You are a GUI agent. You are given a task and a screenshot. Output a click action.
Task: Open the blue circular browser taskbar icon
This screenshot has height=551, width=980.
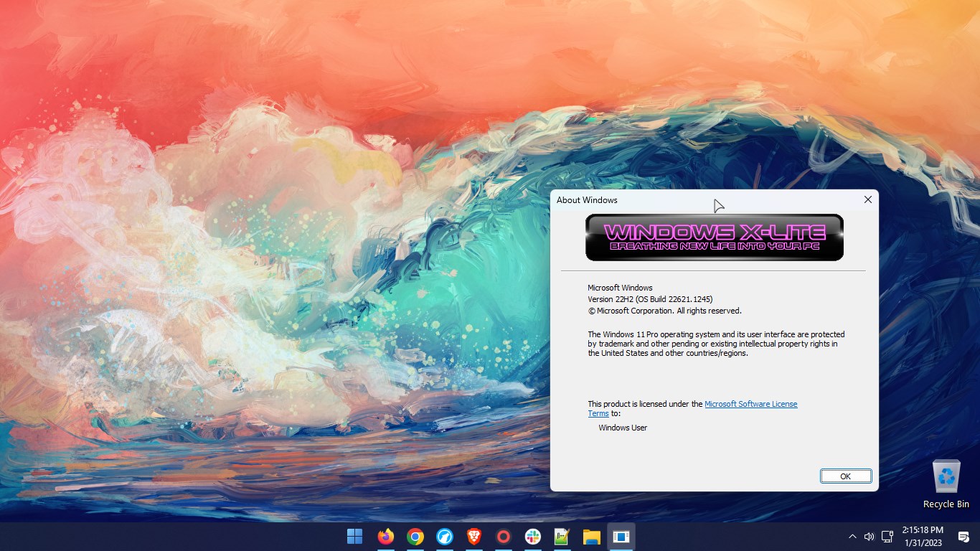coord(445,537)
